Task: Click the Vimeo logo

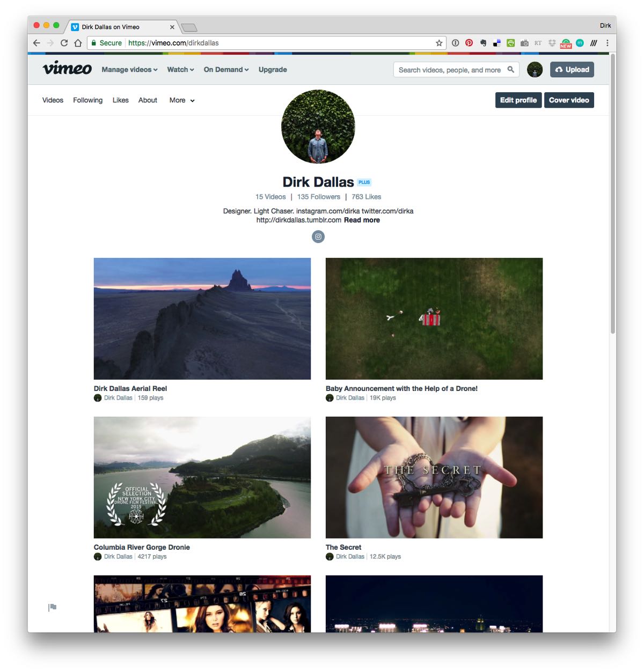Action: [x=67, y=69]
